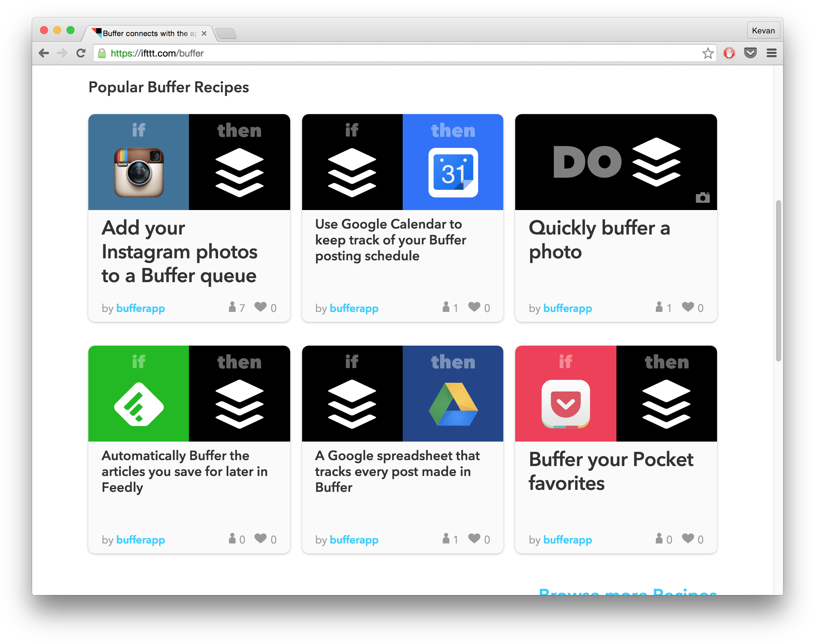This screenshot has width=815, height=644.
Task: Click the Buffer stack icon on Feedly recipe
Action: click(x=240, y=404)
